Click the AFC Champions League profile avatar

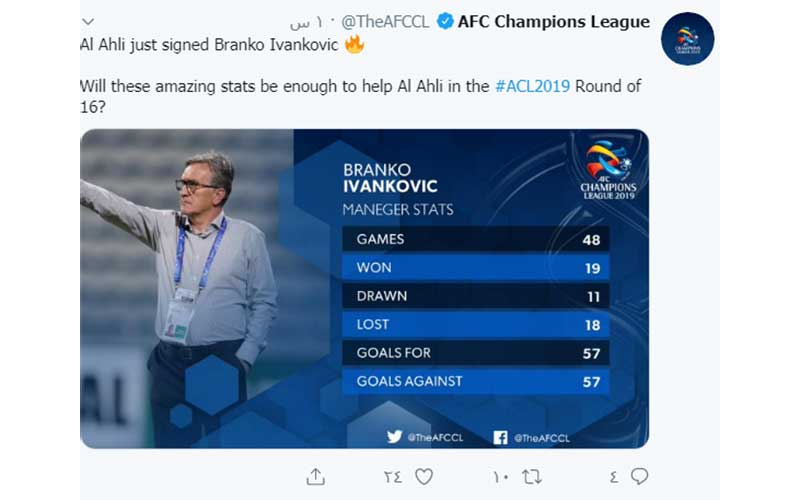tap(687, 39)
